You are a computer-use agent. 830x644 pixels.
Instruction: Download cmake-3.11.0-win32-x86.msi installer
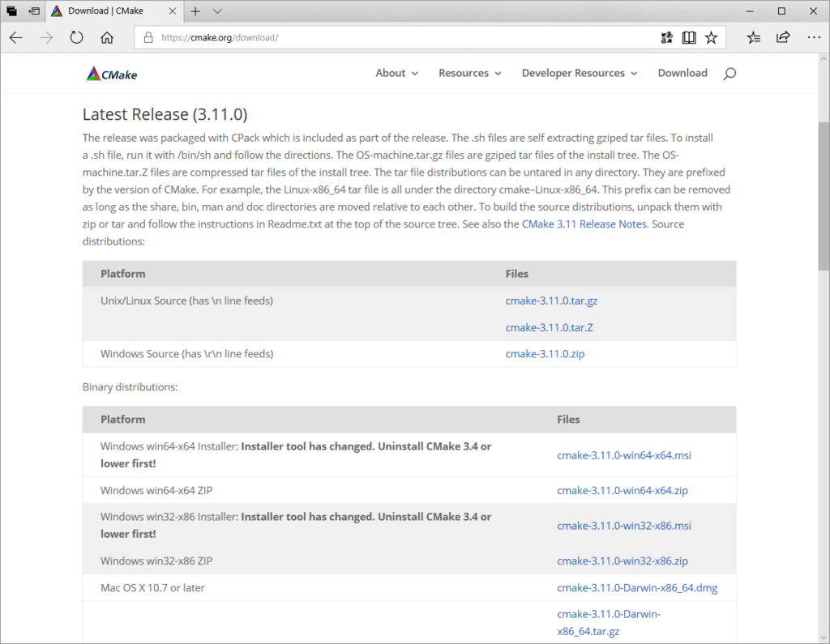pyautogui.click(x=623, y=526)
